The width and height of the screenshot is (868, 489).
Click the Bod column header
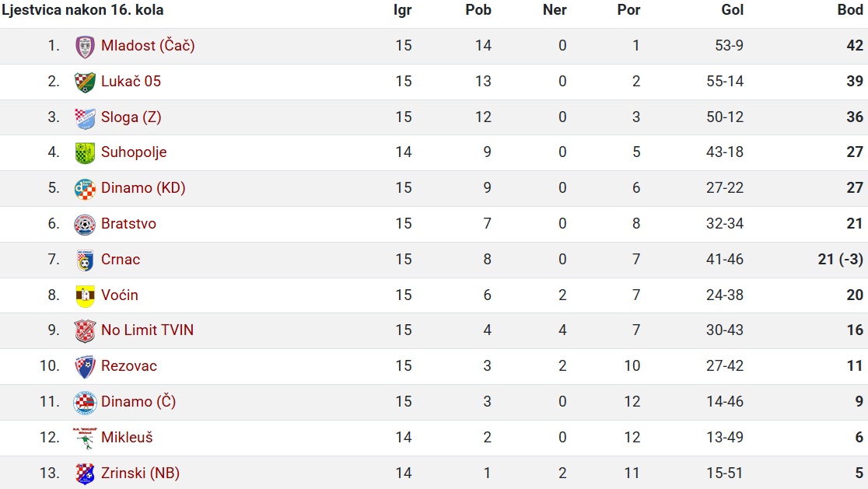pos(850,10)
